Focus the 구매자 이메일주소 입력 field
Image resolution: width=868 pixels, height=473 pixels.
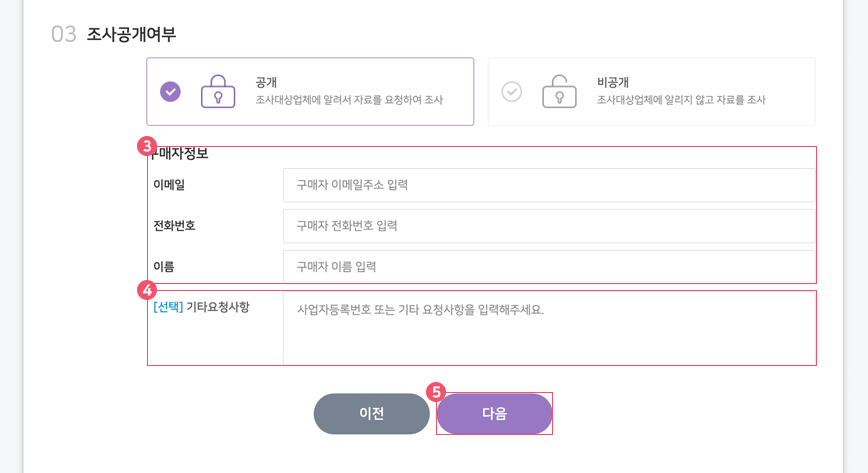[549, 185]
